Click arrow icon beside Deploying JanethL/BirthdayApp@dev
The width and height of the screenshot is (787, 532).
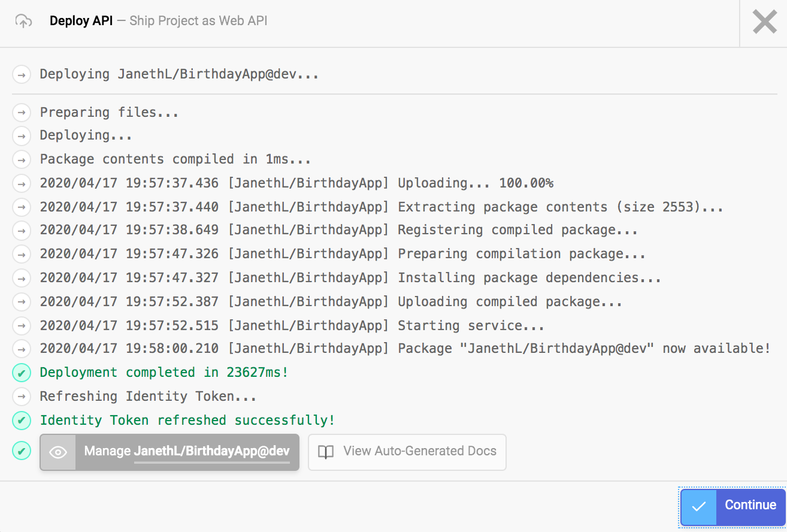[x=22, y=75]
